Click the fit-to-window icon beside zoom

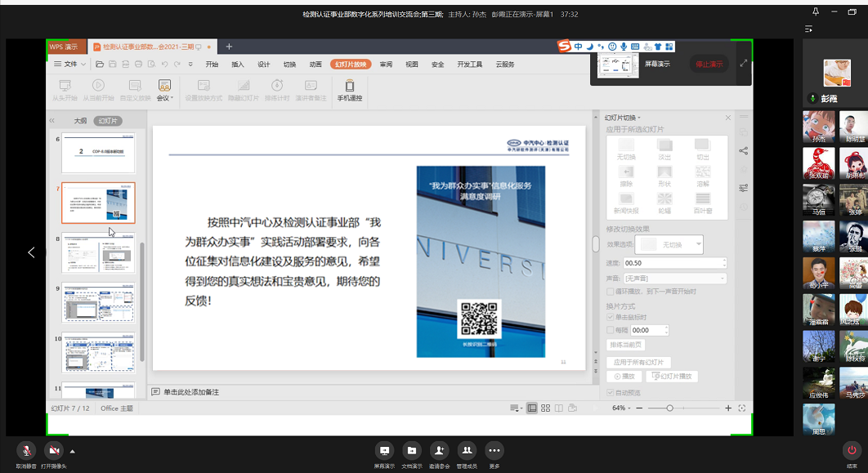[742, 408]
